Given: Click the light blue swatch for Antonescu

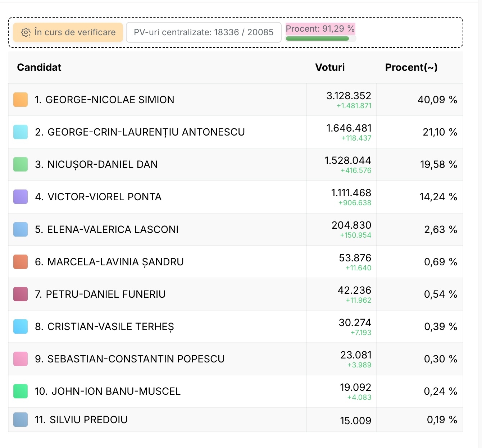Looking at the screenshot, I should (21, 132).
